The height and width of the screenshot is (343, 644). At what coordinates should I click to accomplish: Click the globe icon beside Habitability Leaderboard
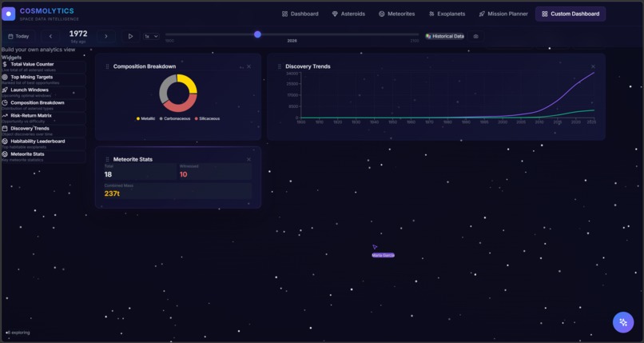coord(5,141)
